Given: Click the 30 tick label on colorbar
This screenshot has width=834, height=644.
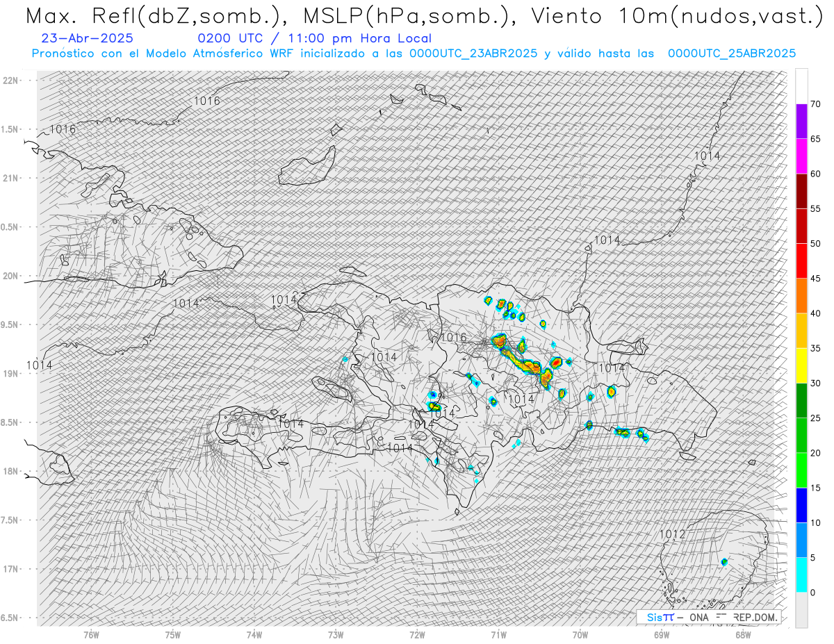Looking at the screenshot, I should [815, 383].
